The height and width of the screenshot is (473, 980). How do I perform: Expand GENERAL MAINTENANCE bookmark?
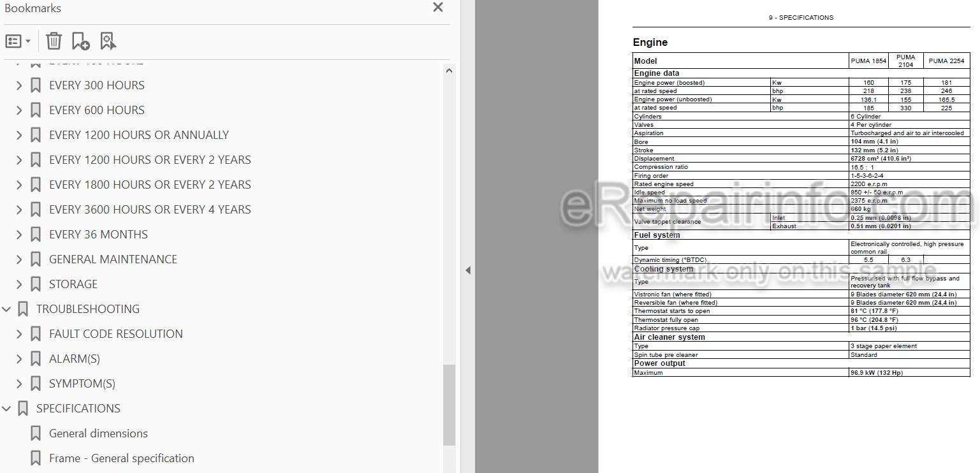coord(19,259)
